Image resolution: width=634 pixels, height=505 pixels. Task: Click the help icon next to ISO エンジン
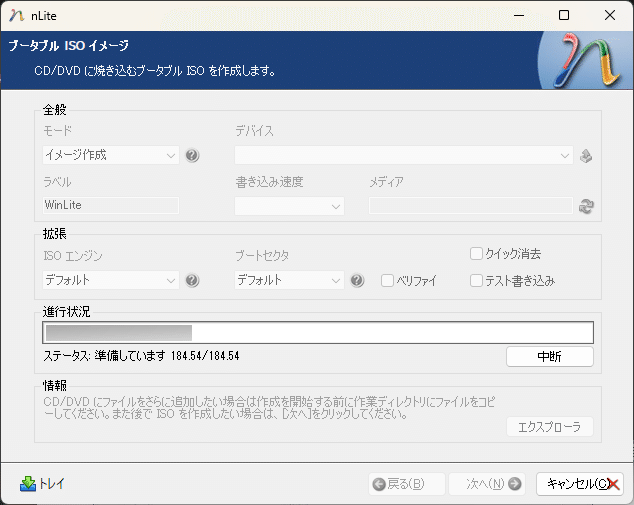pyautogui.click(x=192, y=280)
